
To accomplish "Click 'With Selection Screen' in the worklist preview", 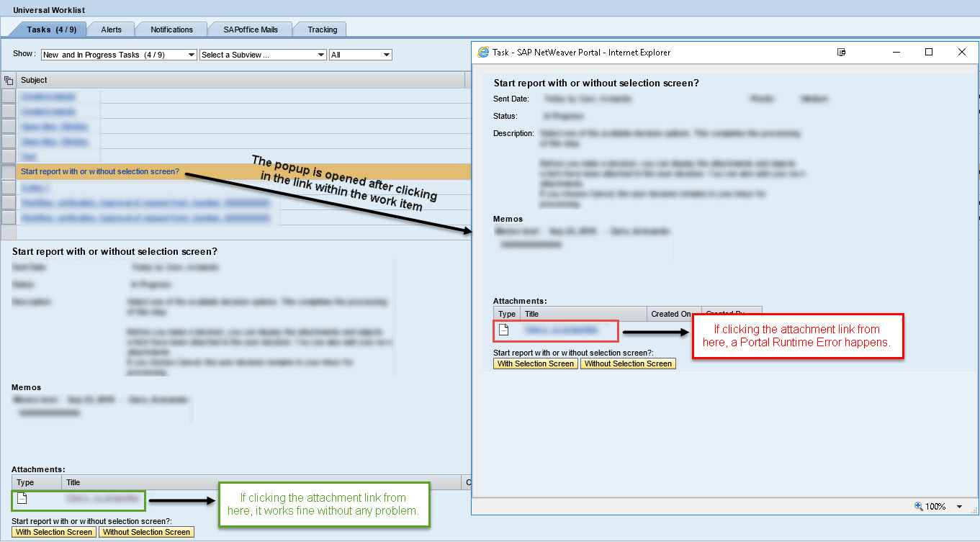I will (54, 533).
